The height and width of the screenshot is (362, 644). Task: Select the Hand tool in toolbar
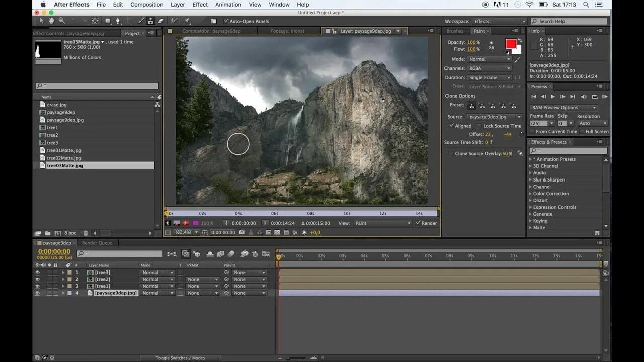[51, 21]
